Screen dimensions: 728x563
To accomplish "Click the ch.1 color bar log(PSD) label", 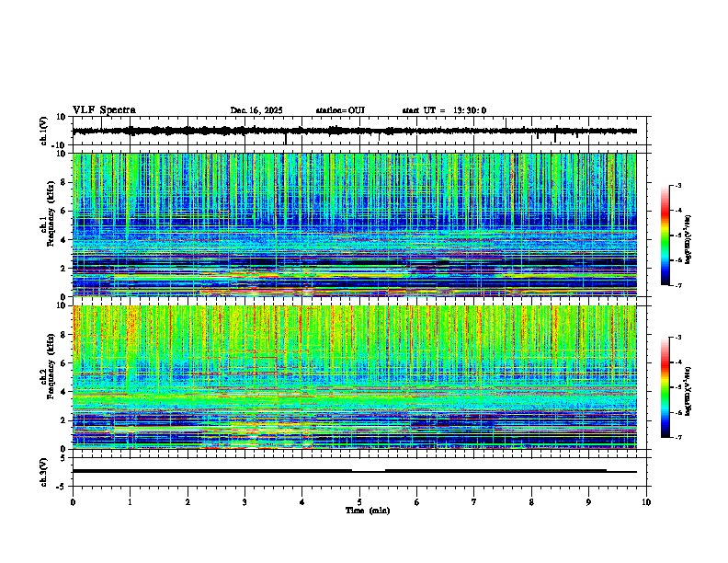I will pyautogui.click(x=688, y=240).
